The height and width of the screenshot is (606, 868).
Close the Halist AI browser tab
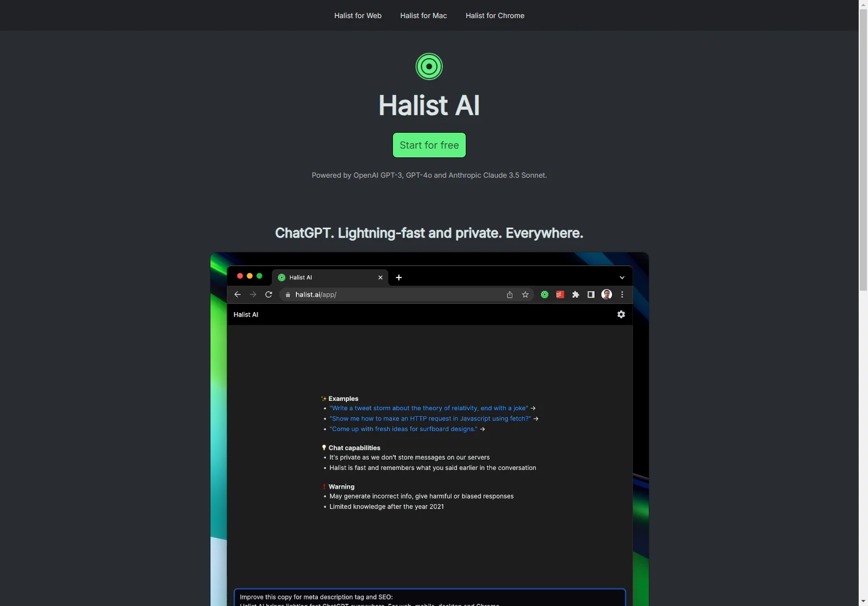coord(380,277)
